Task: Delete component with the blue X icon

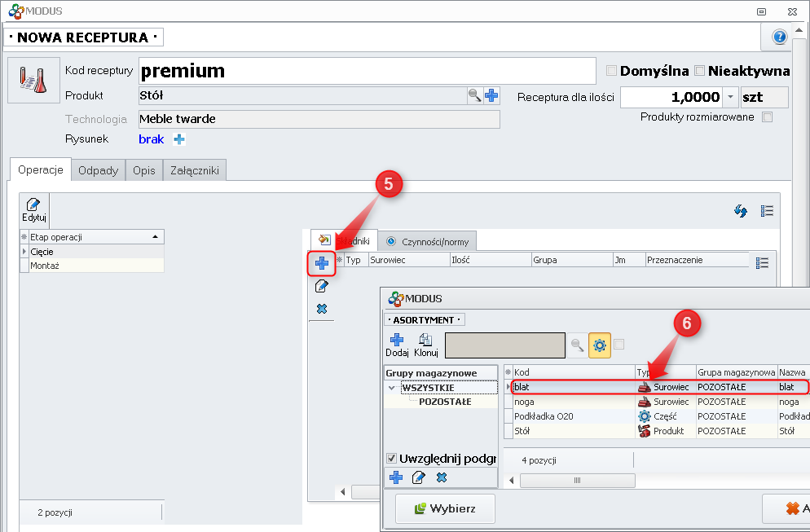Action: click(x=322, y=308)
